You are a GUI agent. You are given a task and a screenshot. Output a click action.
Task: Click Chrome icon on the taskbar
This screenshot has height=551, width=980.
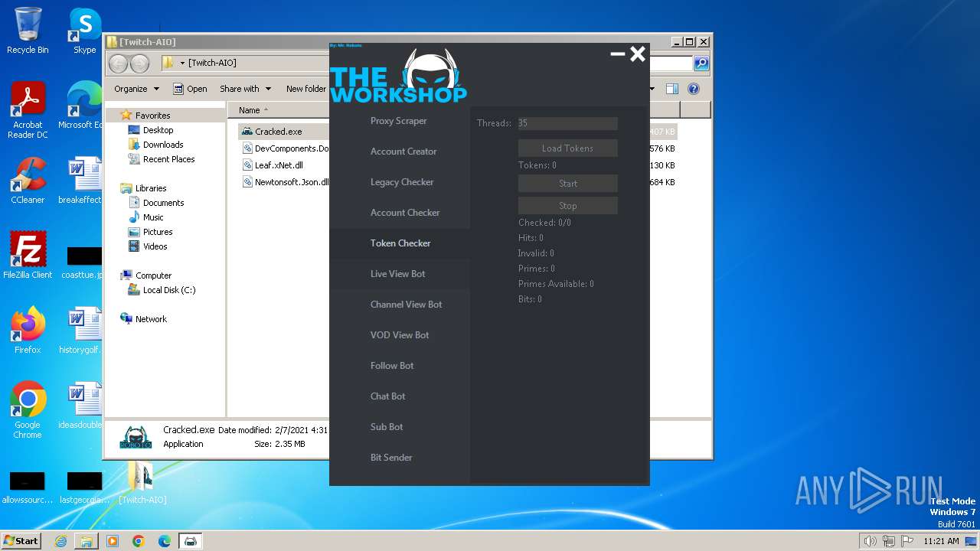[x=138, y=541]
